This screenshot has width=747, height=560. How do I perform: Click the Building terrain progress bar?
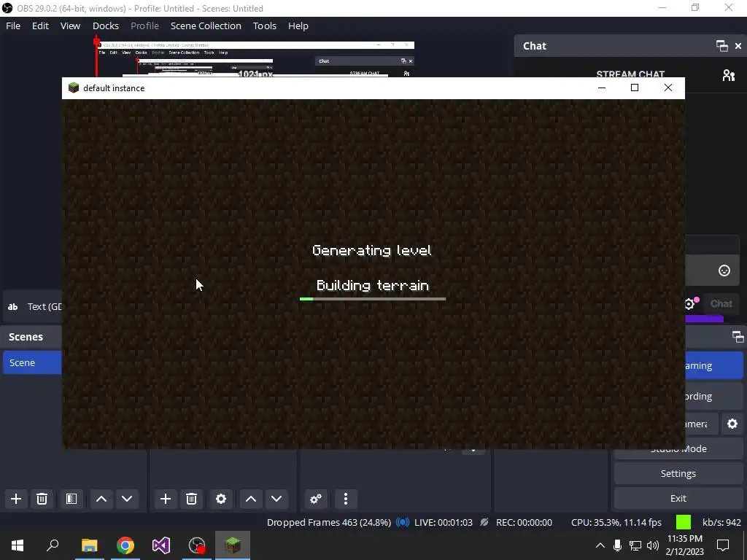pyautogui.click(x=373, y=299)
